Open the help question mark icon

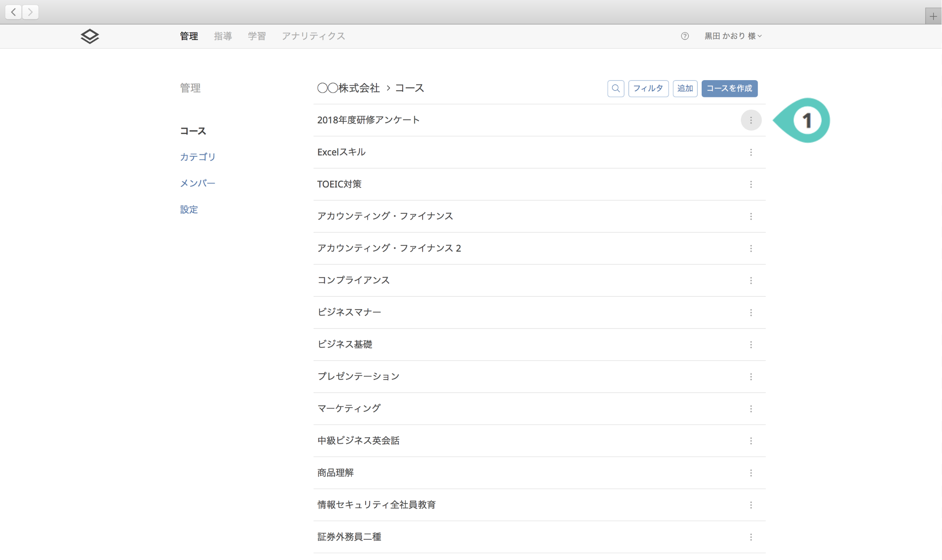[685, 36]
